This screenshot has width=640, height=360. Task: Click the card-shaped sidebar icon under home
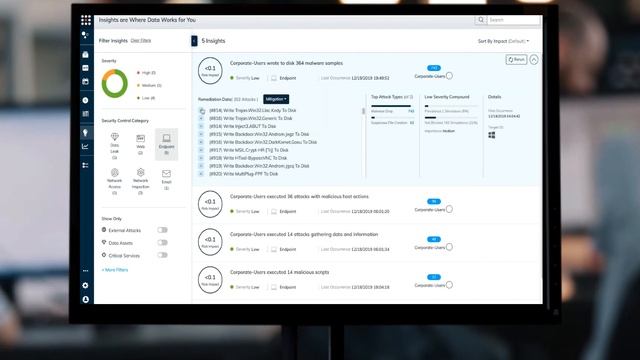(85, 68)
